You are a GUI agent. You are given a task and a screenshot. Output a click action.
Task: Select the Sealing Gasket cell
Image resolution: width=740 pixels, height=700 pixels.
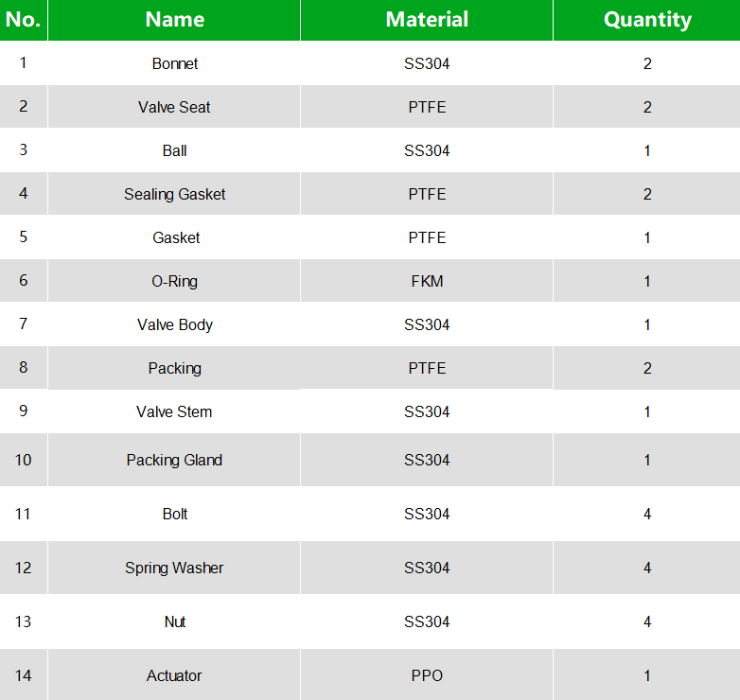coord(175,194)
